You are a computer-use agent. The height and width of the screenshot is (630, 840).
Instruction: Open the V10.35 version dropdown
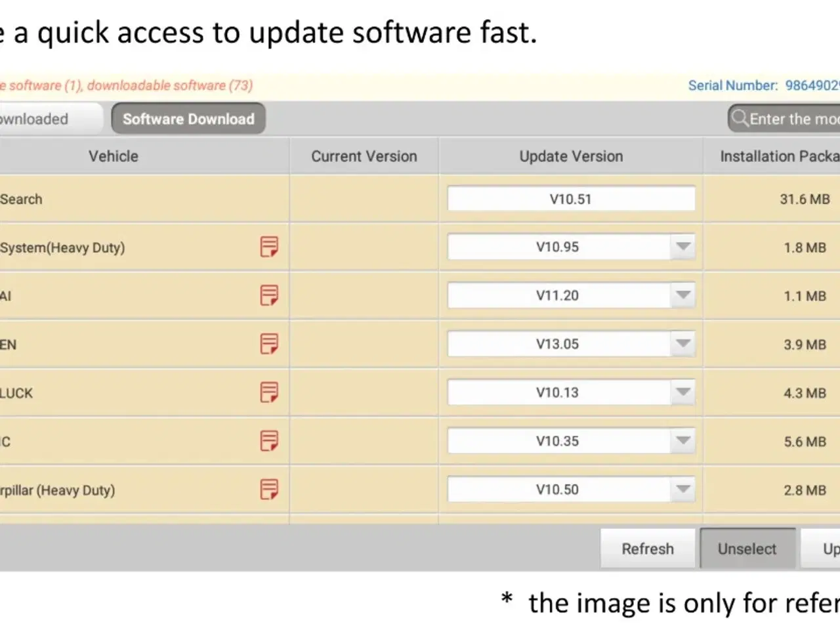click(682, 441)
